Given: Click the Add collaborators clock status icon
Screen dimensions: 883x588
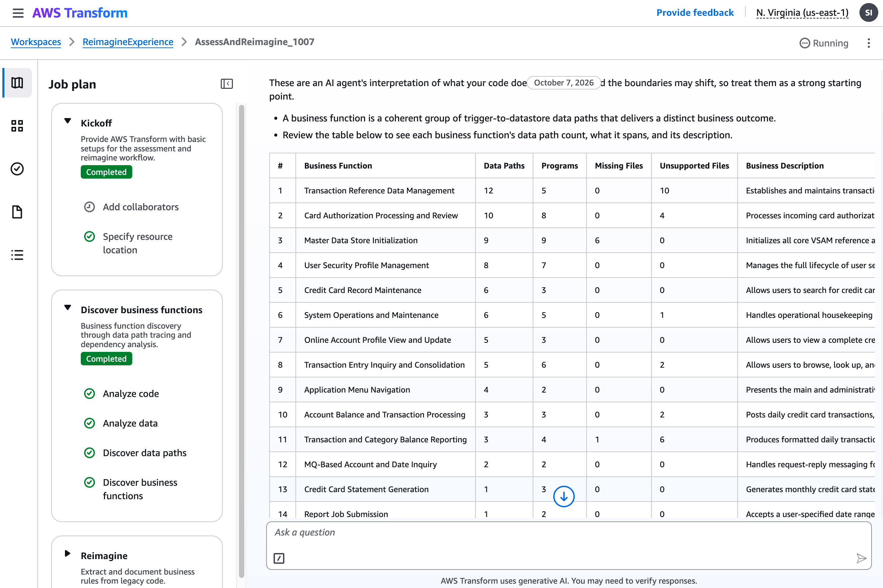Looking at the screenshot, I should pos(89,207).
